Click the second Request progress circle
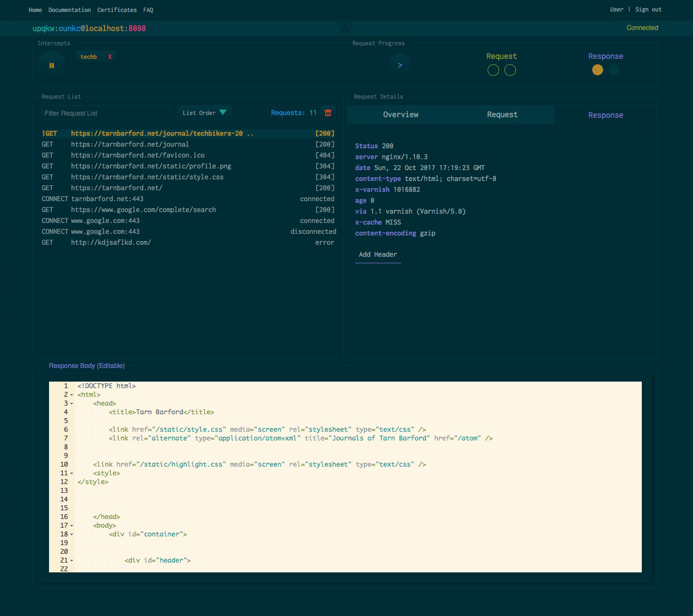The image size is (693, 616). coord(510,70)
